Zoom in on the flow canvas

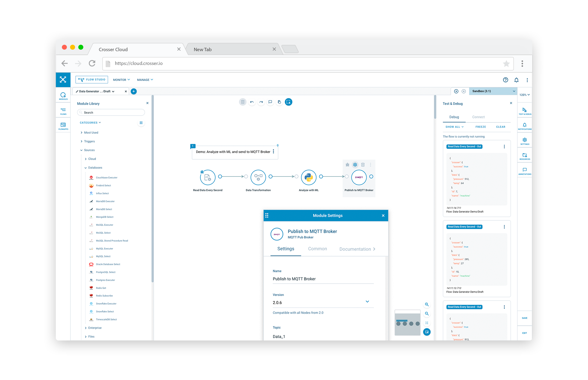[427, 305]
